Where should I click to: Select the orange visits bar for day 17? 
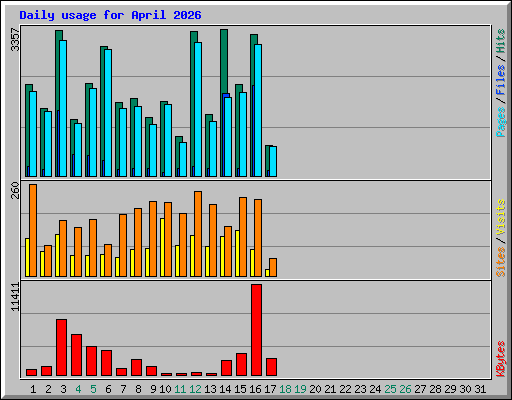[x=273, y=267]
